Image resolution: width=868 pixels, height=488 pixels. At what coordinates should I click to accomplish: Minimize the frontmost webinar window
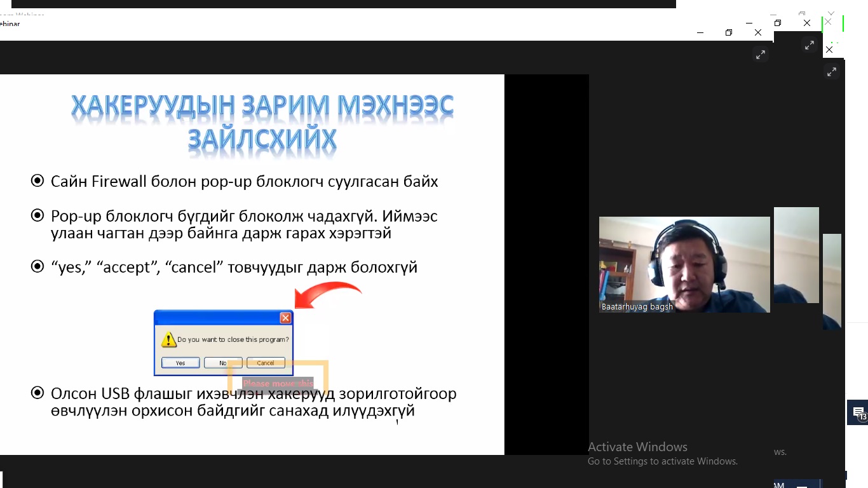coord(700,32)
